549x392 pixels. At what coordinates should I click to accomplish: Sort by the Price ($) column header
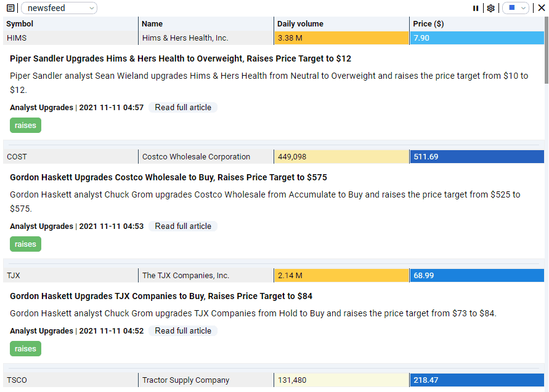[x=429, y=23]
